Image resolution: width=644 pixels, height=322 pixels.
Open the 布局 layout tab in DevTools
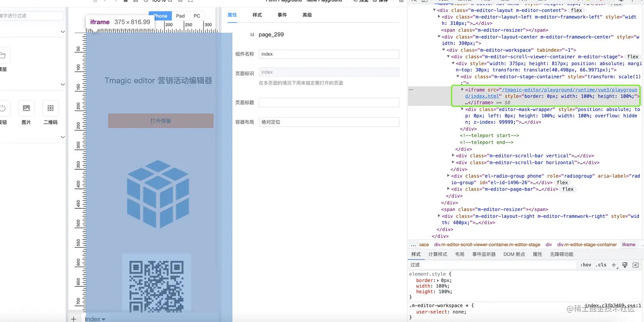(460, 254)
